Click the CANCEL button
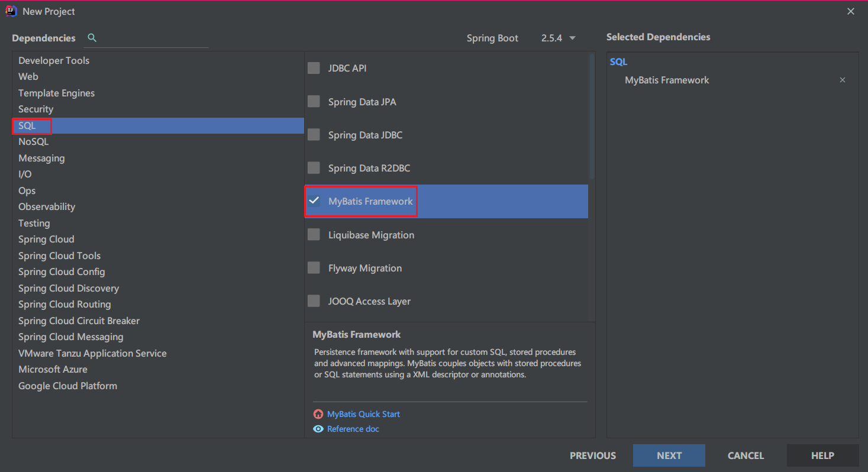The image size is (868, 472). (746, 455)
